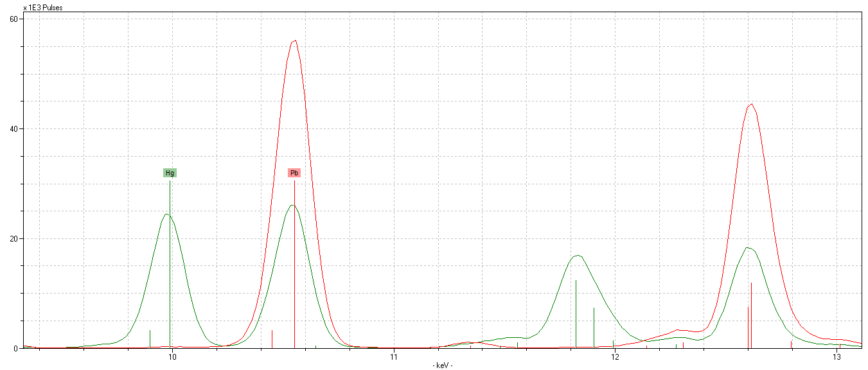Click the y-axis origin label 0
The height and width of the screenshot is (370, 868).
pos(15,348)
